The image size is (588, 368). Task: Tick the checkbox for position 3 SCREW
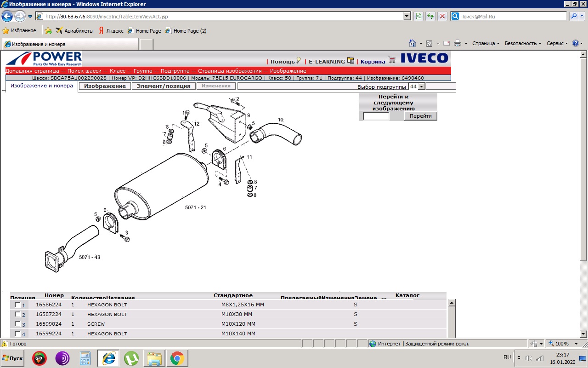point(17,324)
